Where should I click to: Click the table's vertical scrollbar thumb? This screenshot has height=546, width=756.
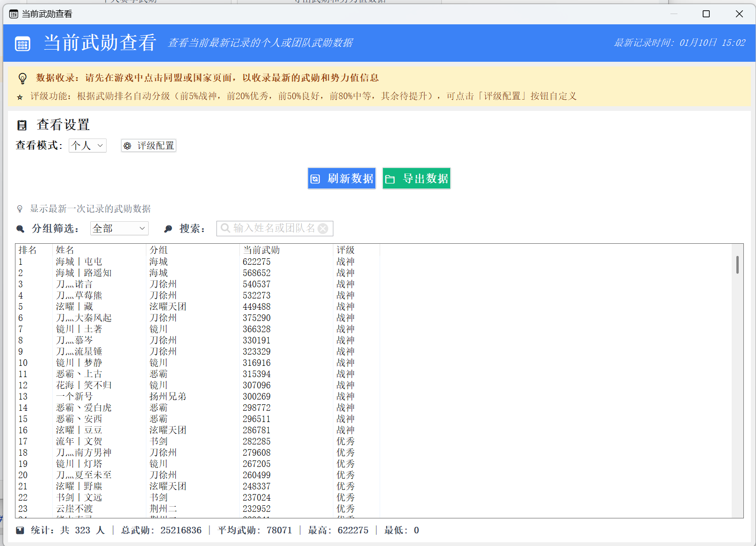(x=737, y=264)
